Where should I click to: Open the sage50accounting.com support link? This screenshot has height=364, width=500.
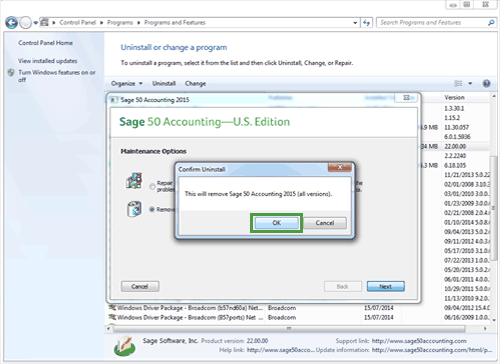pos(419,341)
